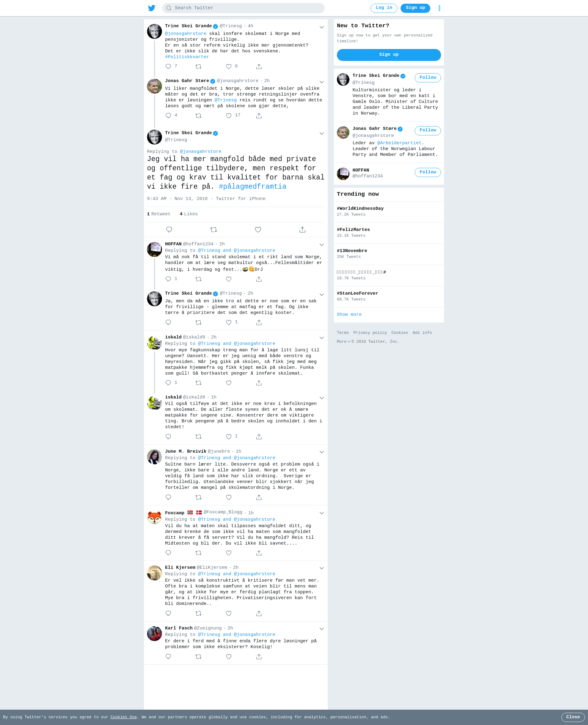Open the #WorldKindnessDay trending topic
Screen dimensions: 588x725
click(x=360, y=208)
